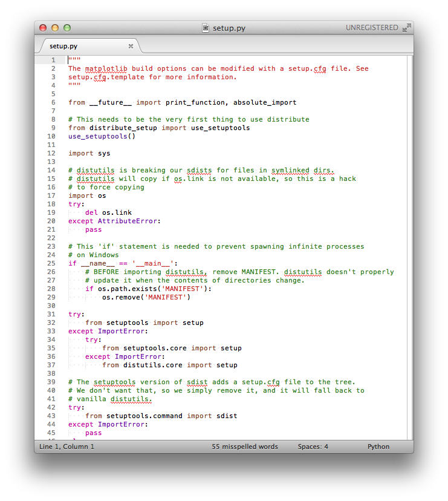Click line number 25 in the gutter
This screenshot has height=501, width=448.
(x=51, y=263)
